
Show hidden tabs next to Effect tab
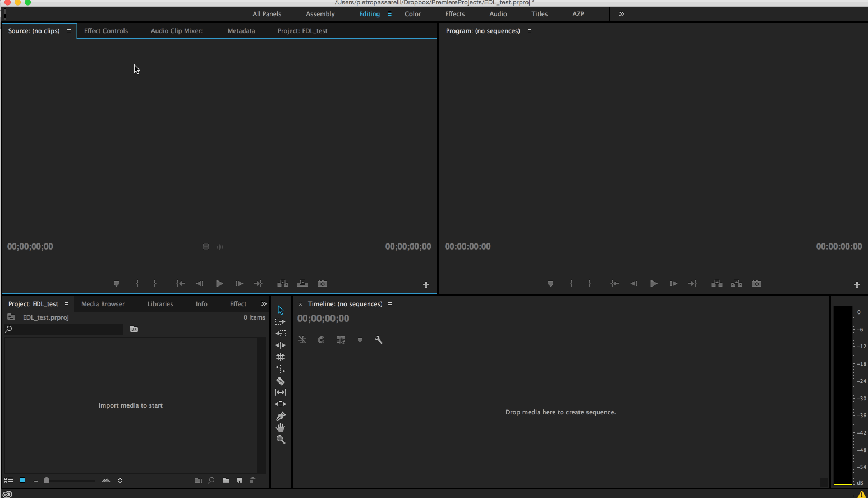coord(264,304)
